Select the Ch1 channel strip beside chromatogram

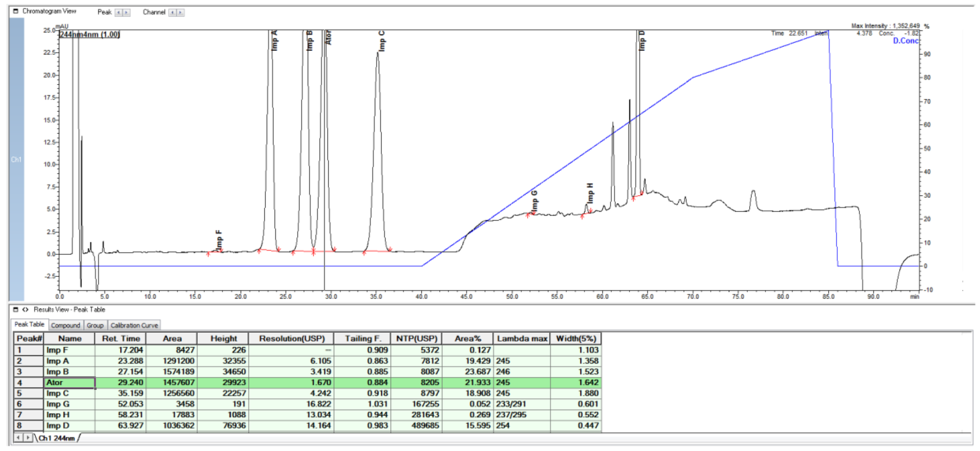16,160
